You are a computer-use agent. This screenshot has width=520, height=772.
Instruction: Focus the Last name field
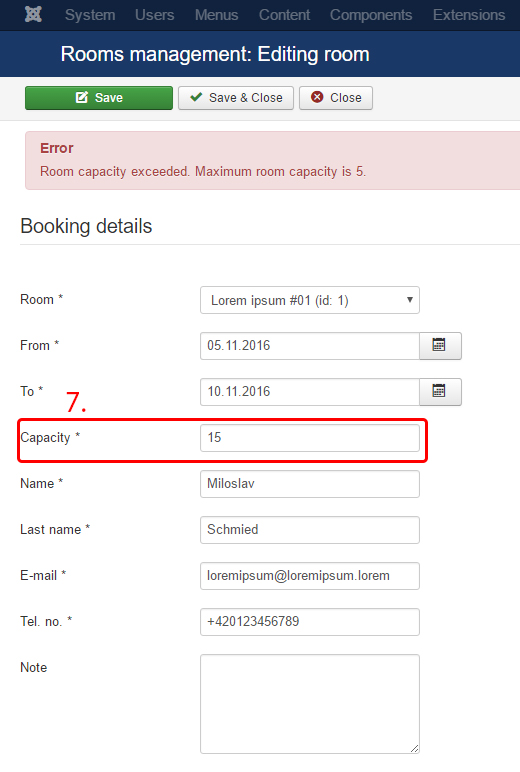tap(310, 530)
